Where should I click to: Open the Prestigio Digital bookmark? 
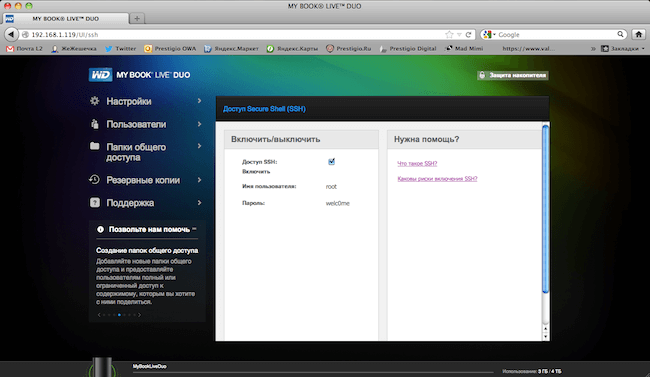click(408, 49)
